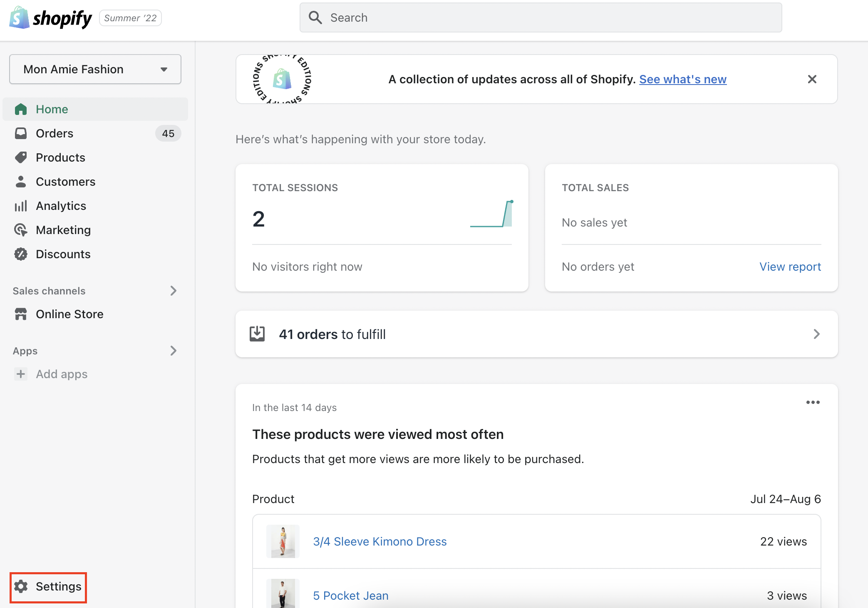Click the Orders inbox icon in the sidebar
This screenshot has width=868, height=608.
point(21,133)
